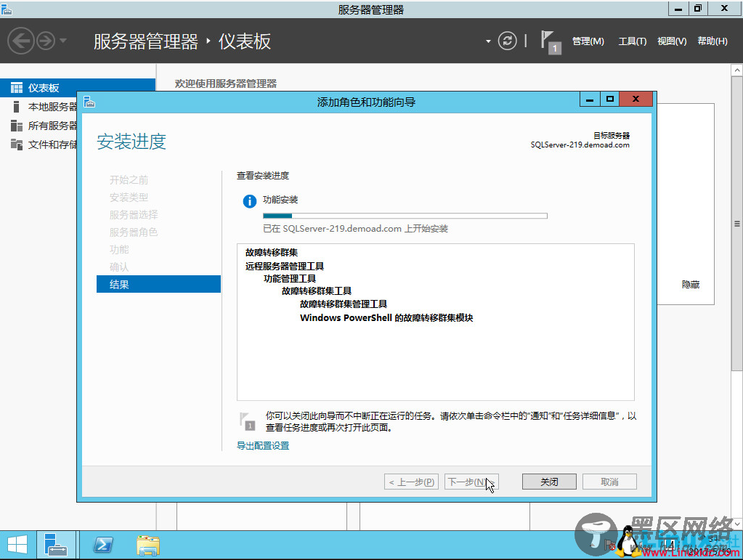The width and height of the screenshot is (743, 560).
Task: Click Windows PowerShell 的故障转移群集模块 entry
Action: 386,317
